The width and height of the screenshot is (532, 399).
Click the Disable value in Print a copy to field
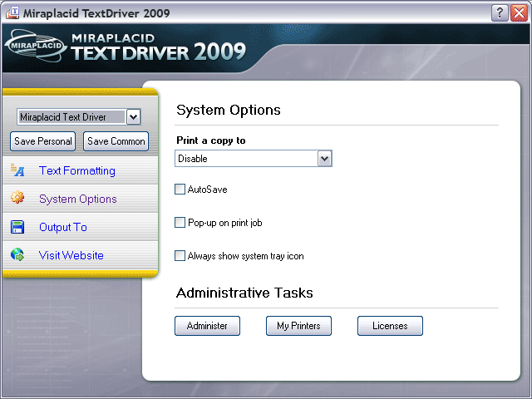pyautogui.click(x=193, y=159)
